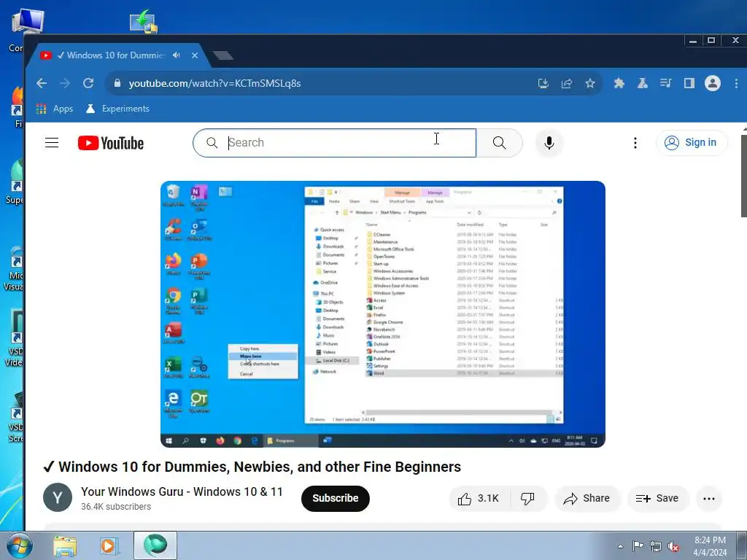747x560 pixels.
Task: Mute the tab via its speaker icon
Action: click(x=177, y=55)
